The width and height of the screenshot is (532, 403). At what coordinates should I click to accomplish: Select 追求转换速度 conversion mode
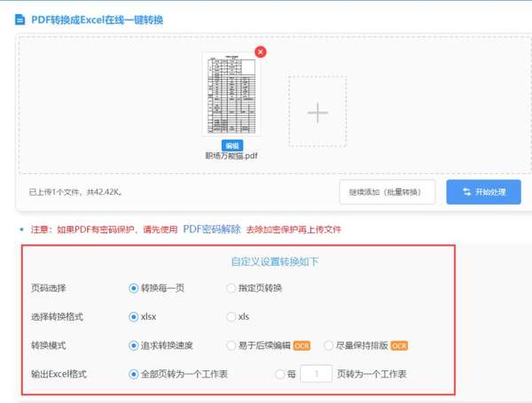click(x=134, y=345)
